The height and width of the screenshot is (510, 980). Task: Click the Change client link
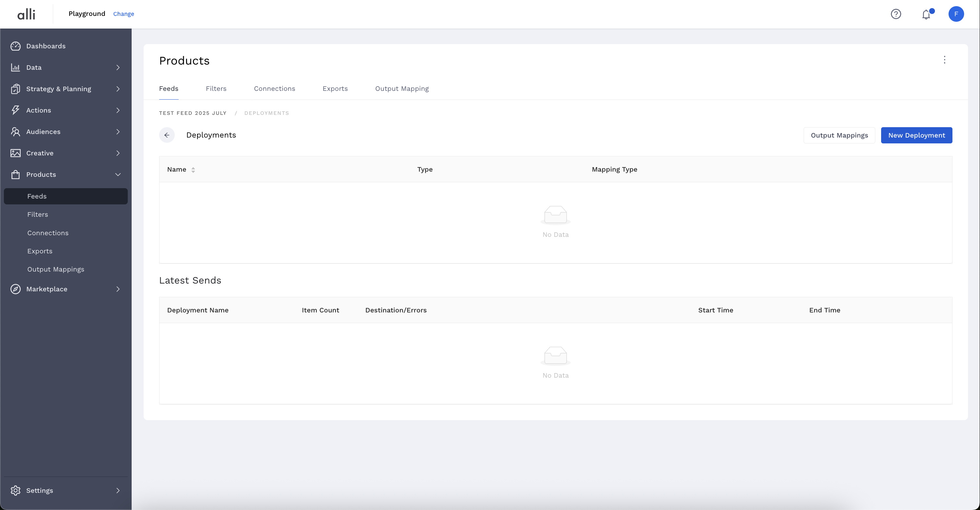pos(123,14)
